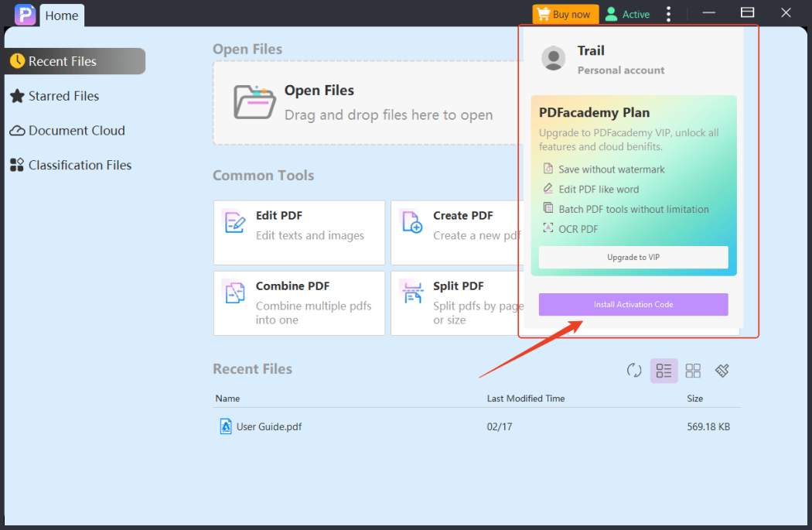Click Install Activation Code button

pos(633,305)
